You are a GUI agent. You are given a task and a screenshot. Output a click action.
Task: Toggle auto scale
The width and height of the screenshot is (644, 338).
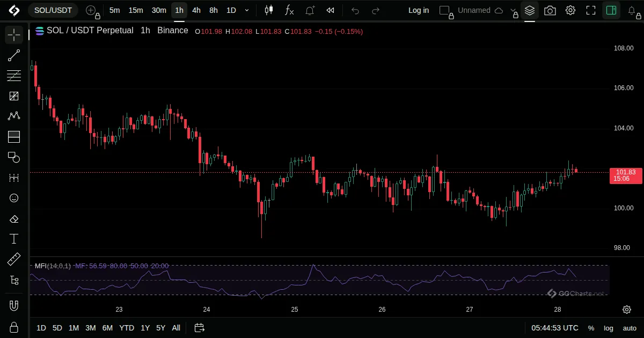630,328
